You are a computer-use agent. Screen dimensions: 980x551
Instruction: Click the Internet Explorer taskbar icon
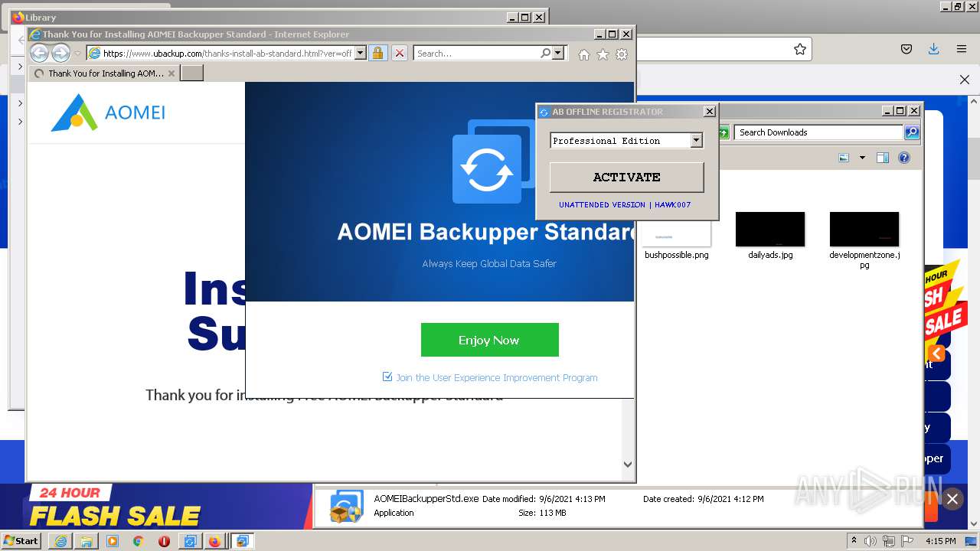point(60,541)
